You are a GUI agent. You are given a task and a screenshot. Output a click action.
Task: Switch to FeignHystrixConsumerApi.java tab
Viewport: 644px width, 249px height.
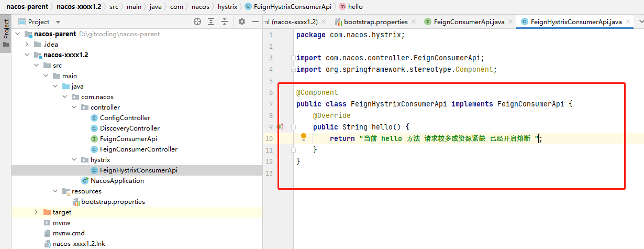tap(576, 21)
